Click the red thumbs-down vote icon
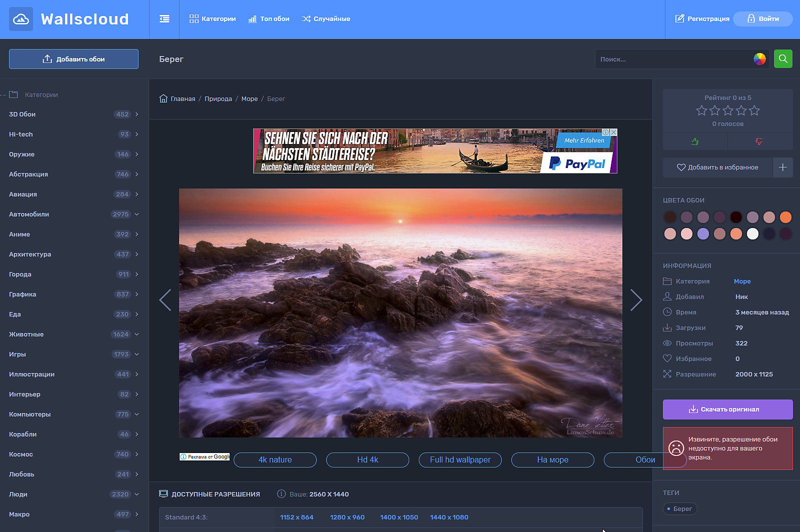Image resolution: width=800 pixels, height=532 pixels. click(x=759, y=141)
